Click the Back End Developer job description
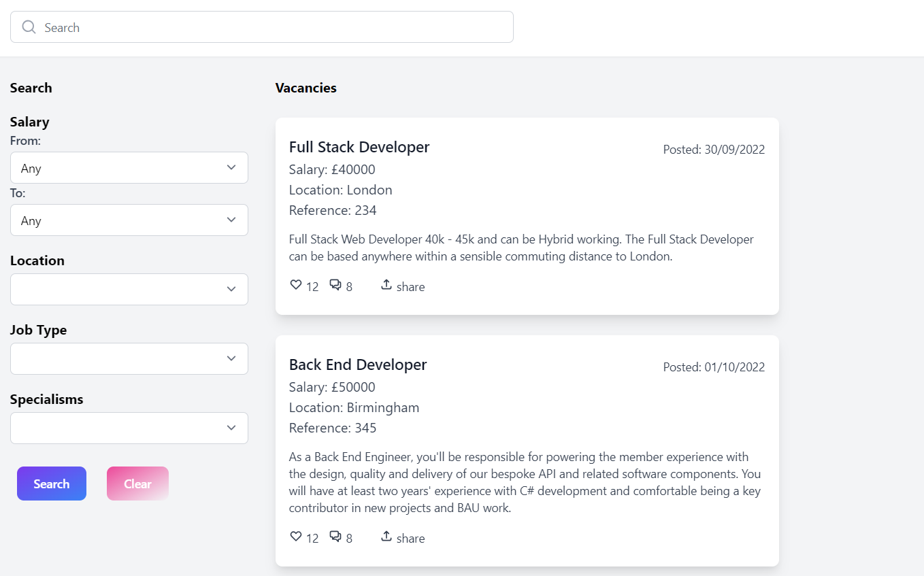Screen dimensions: 924x576 (525, 482)
